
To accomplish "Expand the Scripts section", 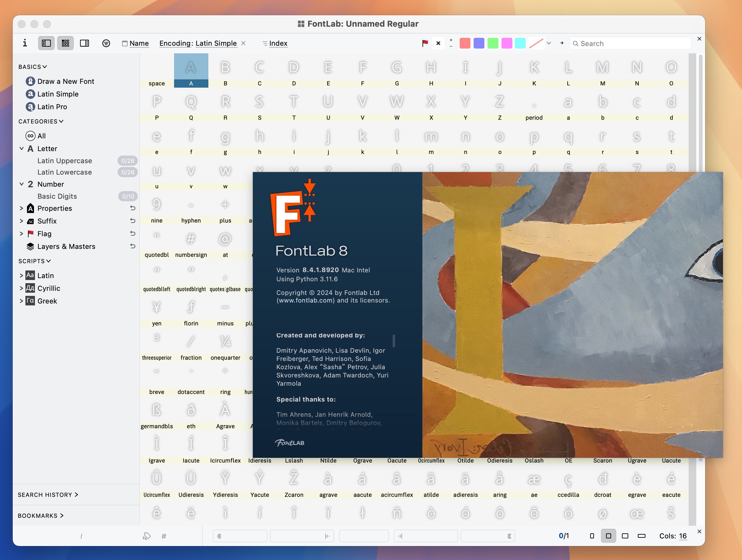I will (x=33, y=261).
